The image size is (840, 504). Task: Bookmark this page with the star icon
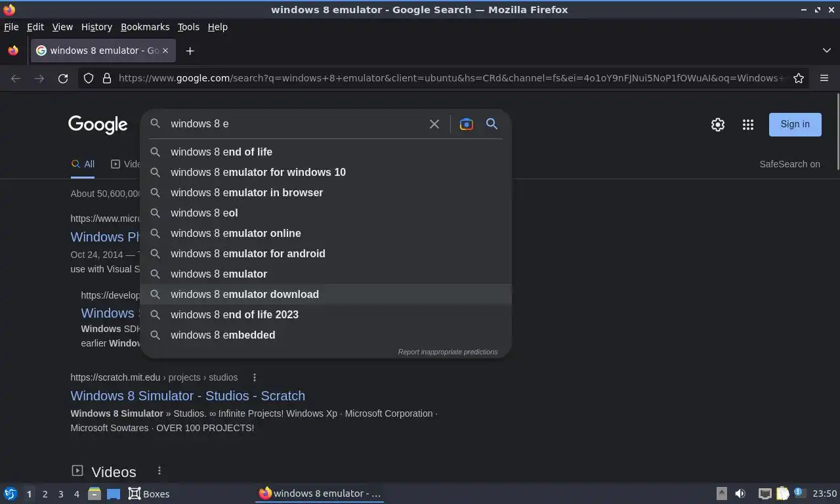click(x=799, y=78)
